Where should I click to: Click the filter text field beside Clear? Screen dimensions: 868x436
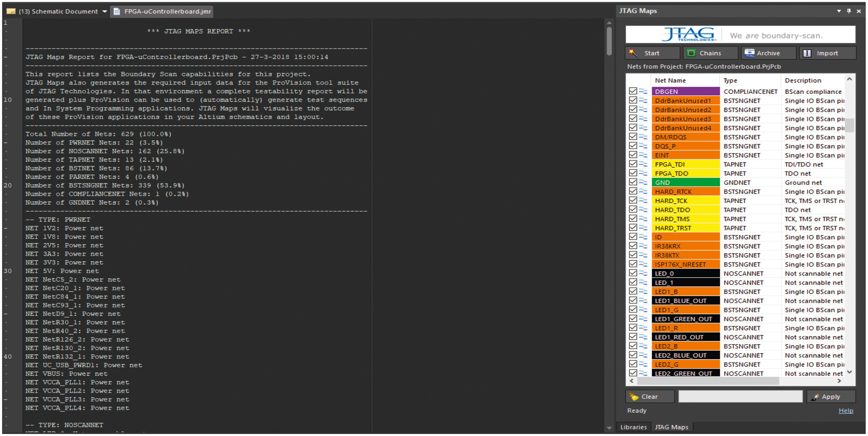(x=740, y=397)
